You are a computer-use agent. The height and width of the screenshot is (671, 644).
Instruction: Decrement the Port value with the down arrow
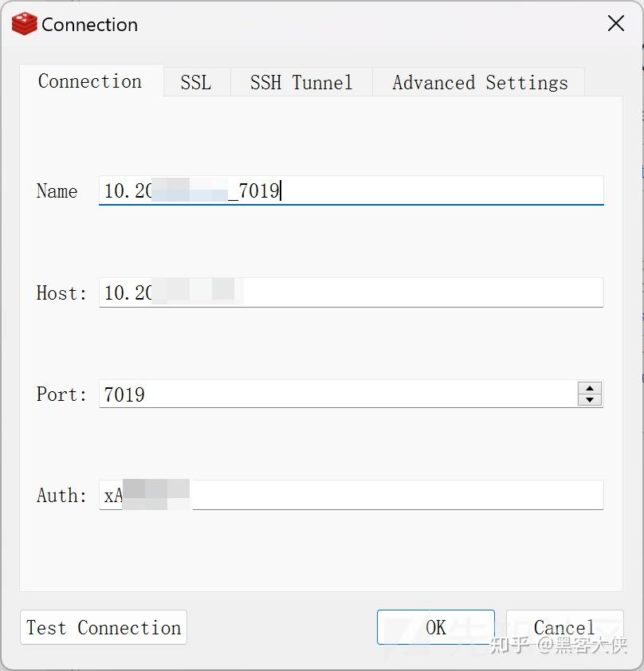tap(589, 399)
